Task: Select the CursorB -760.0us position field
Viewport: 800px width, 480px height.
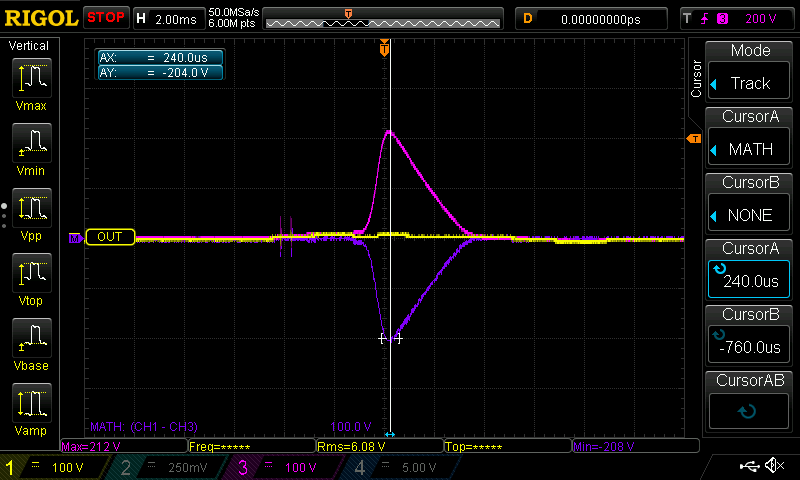Action: pos(750,336)
